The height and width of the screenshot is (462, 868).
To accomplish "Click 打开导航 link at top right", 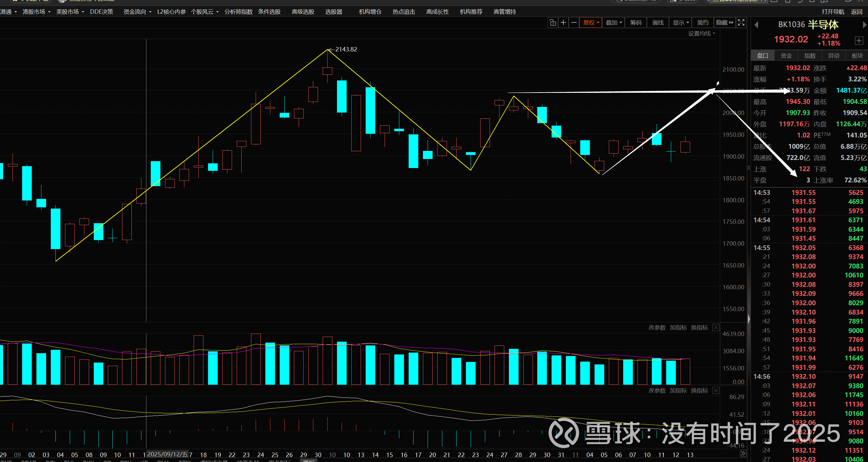I will tap(833, 12).
